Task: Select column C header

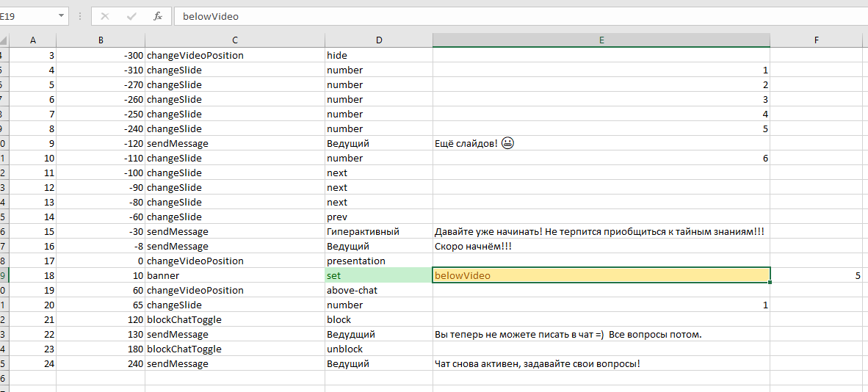Action: pyautogui.click(x=234, y=40)
